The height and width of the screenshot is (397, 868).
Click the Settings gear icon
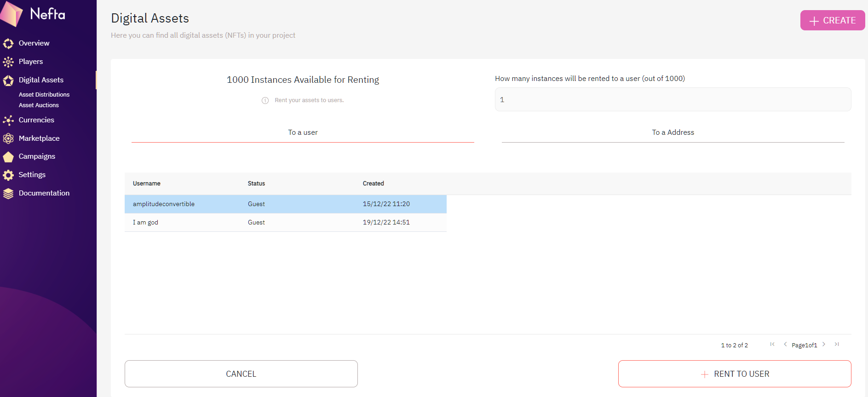click(8, 175)
